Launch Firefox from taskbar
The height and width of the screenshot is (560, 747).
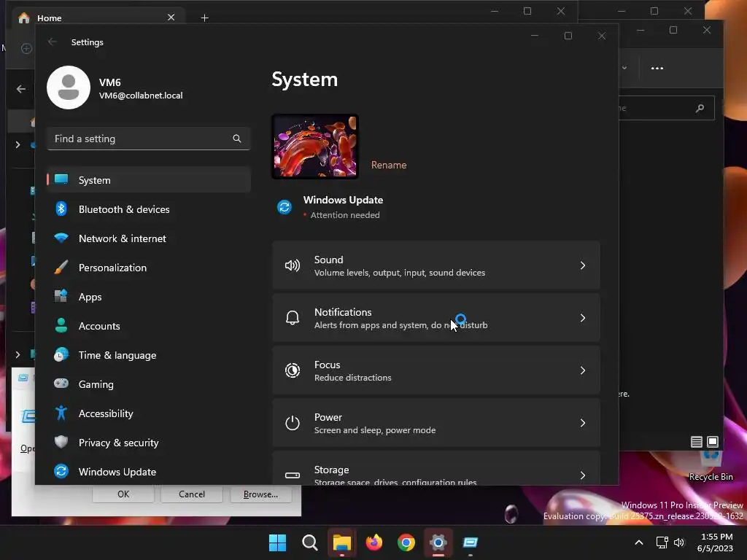click(374, 542)
